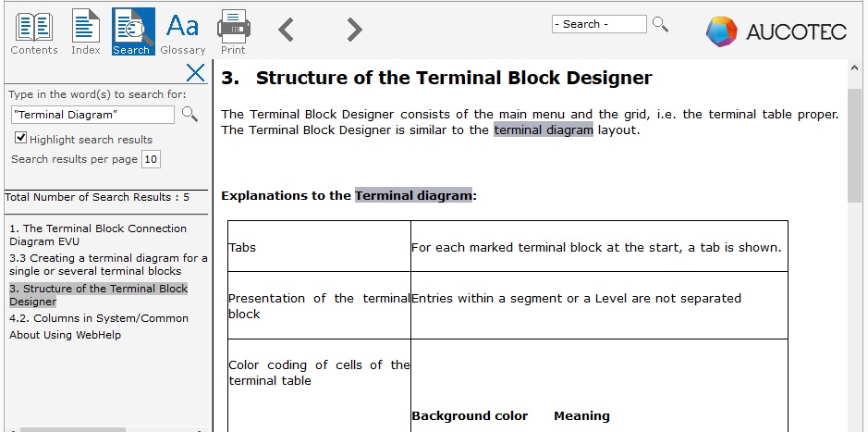The height and width of the screenshot is (432, 868).
Task: Open result 3.3 Creating a terminal diagram
Action: (x=108, y=265)
